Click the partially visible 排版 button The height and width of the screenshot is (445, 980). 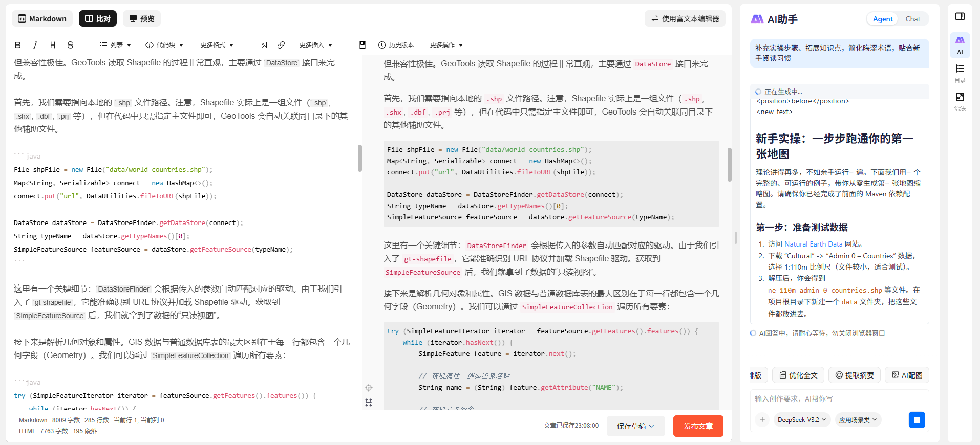pyautogui.click(x=758, y=375)
